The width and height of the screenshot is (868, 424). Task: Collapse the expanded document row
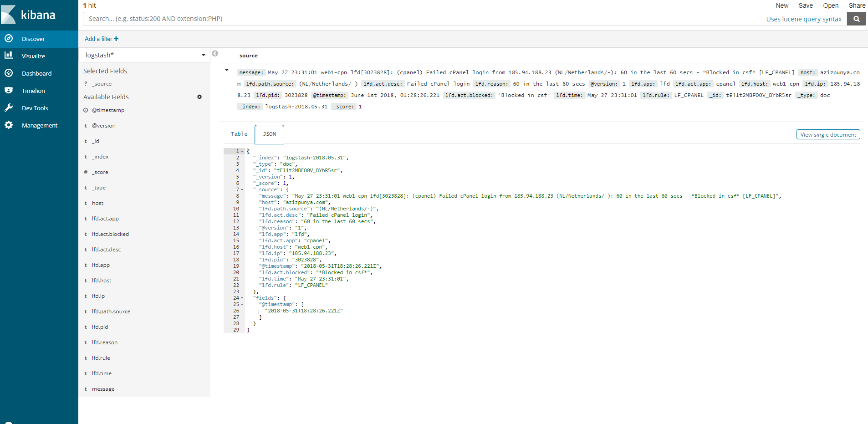tap(227, 71)
